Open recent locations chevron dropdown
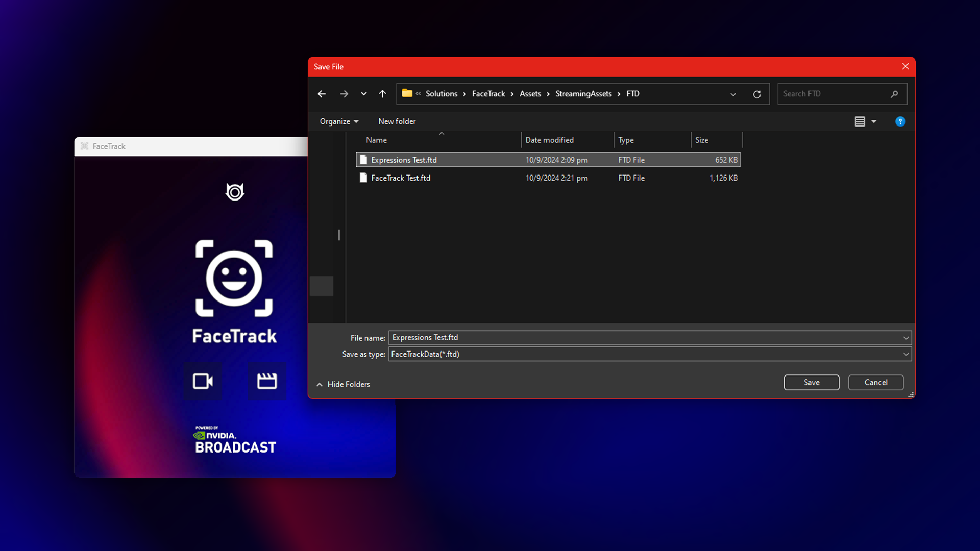Viewport: 980px width, 551px height. [363, 94]
